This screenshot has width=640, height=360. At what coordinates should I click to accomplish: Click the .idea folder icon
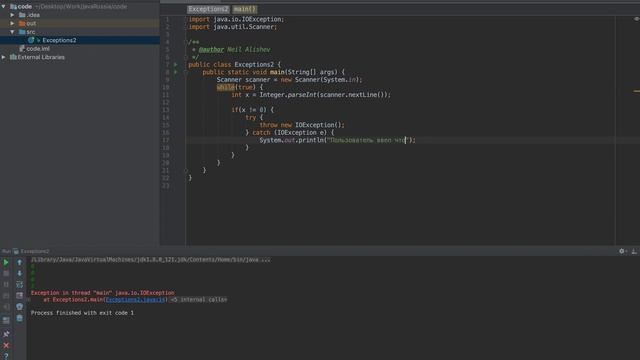click(x=22, y=15)
